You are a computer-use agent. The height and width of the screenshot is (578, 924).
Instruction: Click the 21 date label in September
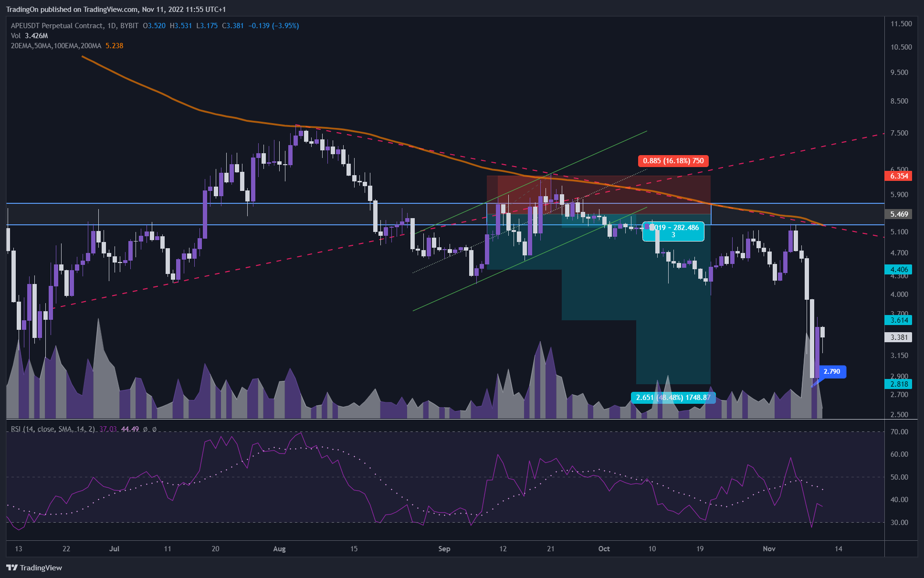click(551, 549)
